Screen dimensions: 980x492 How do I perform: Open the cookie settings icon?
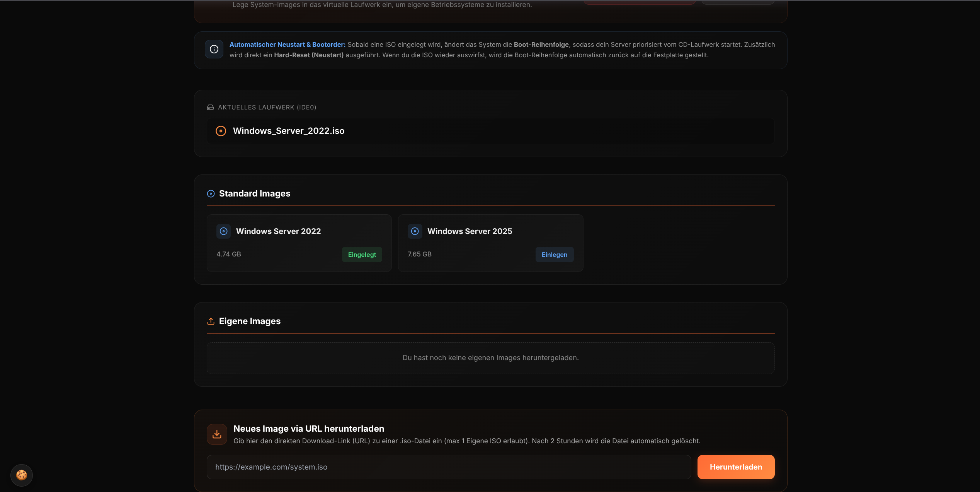pos(22,475)
